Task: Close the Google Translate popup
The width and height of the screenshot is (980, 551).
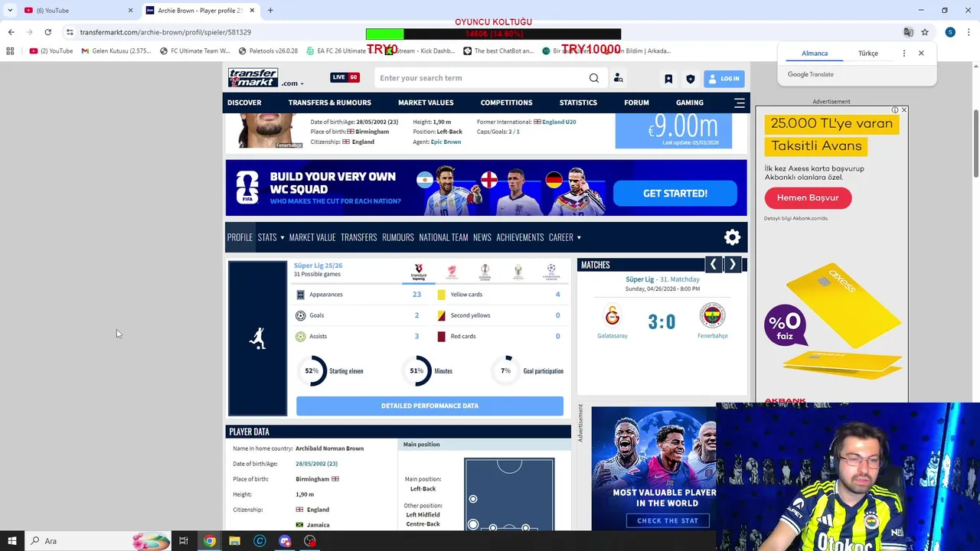Action: tap(921, 54)
